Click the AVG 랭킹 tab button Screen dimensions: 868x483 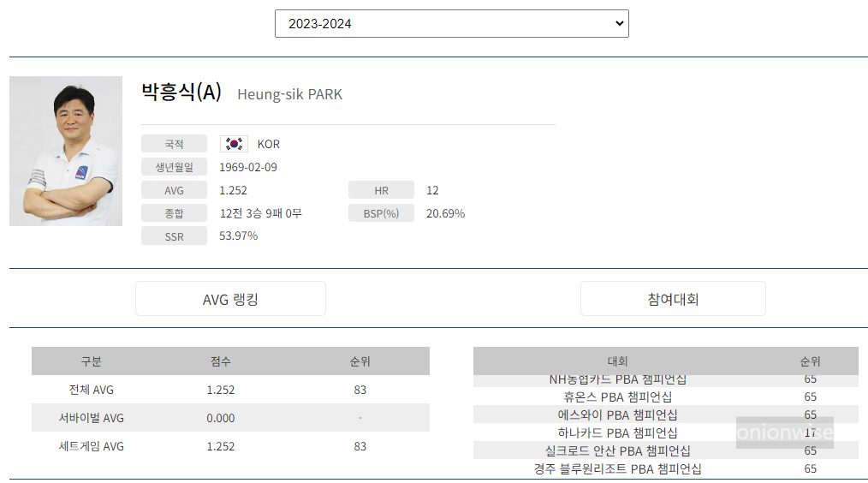pos(230,299)
